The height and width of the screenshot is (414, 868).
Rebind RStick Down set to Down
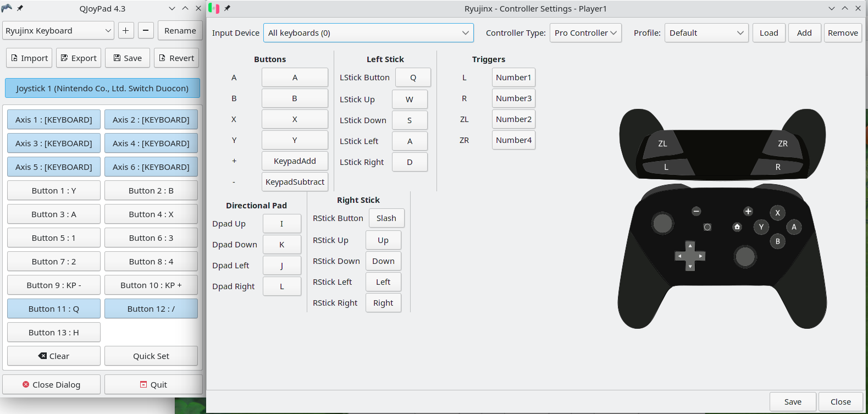click(x=383, y=261)
